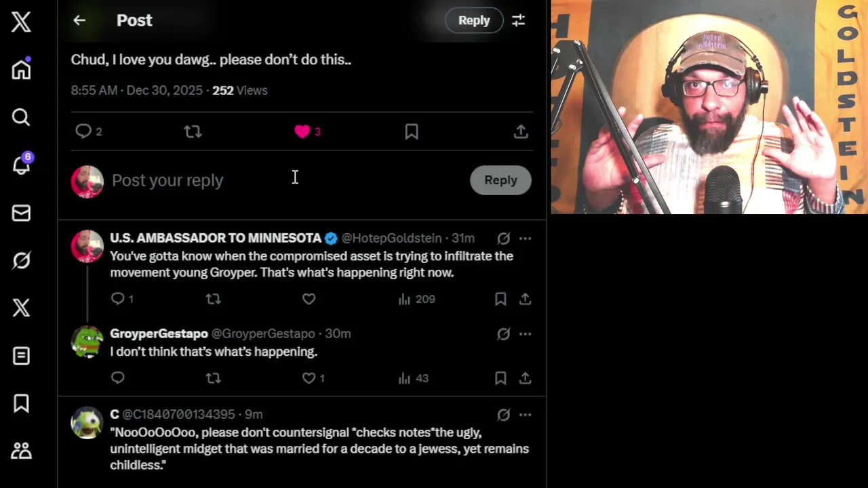
Task: Open the Search/Explore magnifier icon
Action: pyautogui.click(x=21, y=117)
